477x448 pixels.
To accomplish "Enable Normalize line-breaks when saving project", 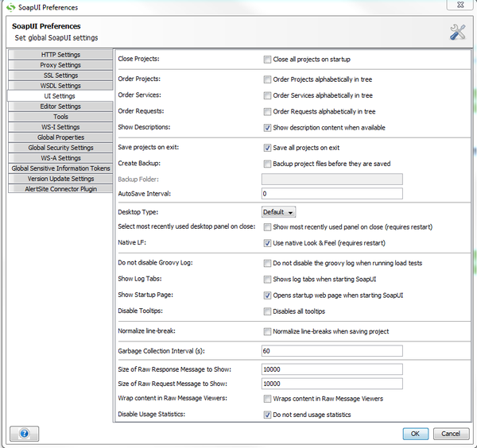I will click(267, 331).
